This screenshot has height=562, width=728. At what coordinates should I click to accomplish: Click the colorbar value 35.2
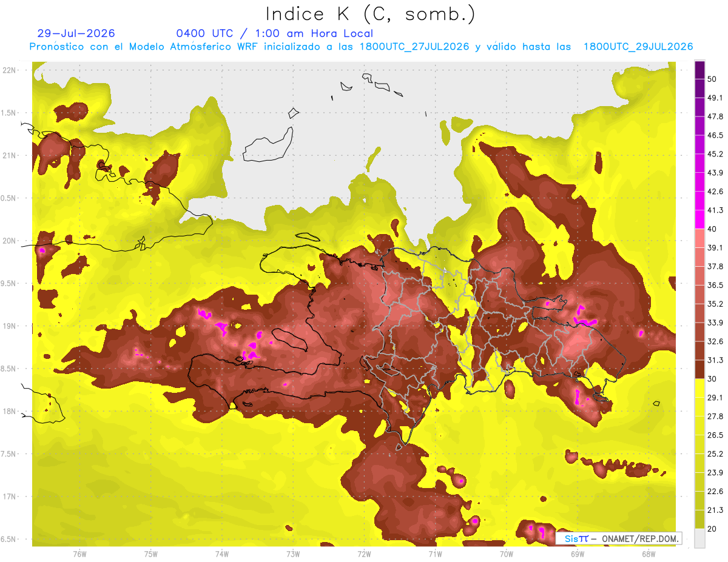pos(715,304)
